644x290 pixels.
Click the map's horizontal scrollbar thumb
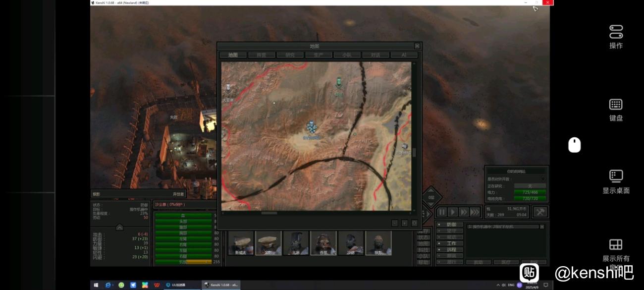269,213
